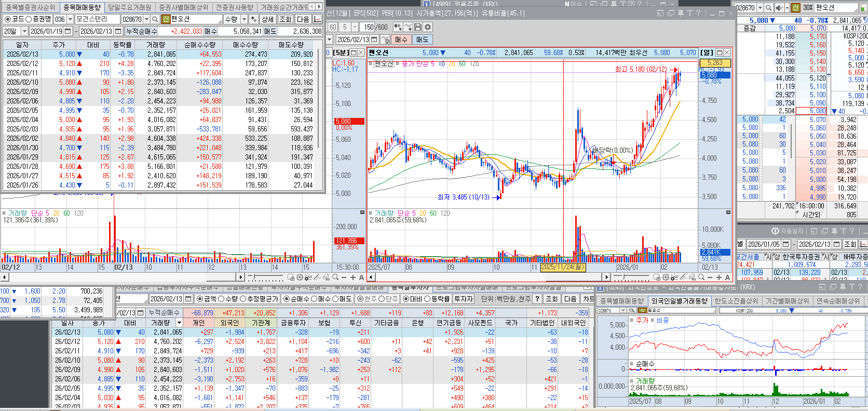The image size is (868, 411).
Task: Open chart settings gear icon
Action: coord(428,27)
